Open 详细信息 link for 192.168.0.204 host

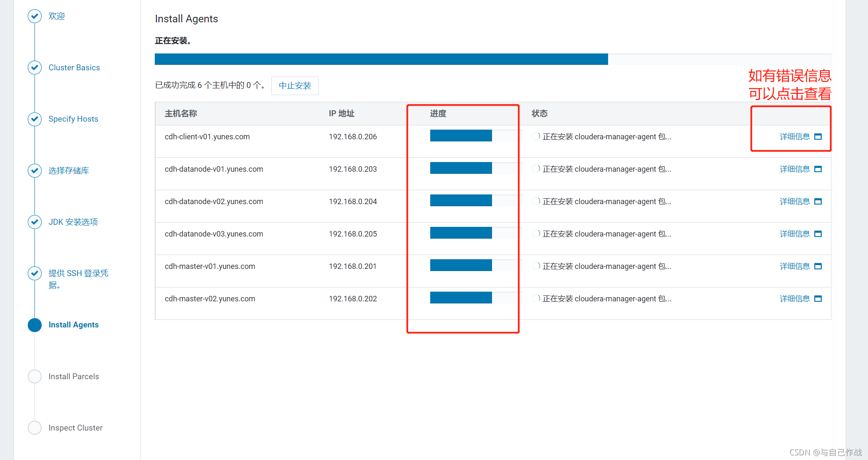coord(794,202)
